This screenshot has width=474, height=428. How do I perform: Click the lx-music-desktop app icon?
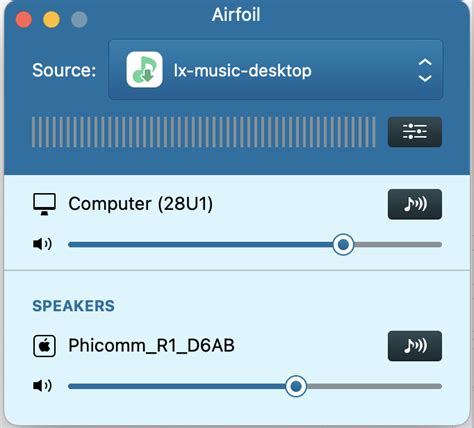144,70
